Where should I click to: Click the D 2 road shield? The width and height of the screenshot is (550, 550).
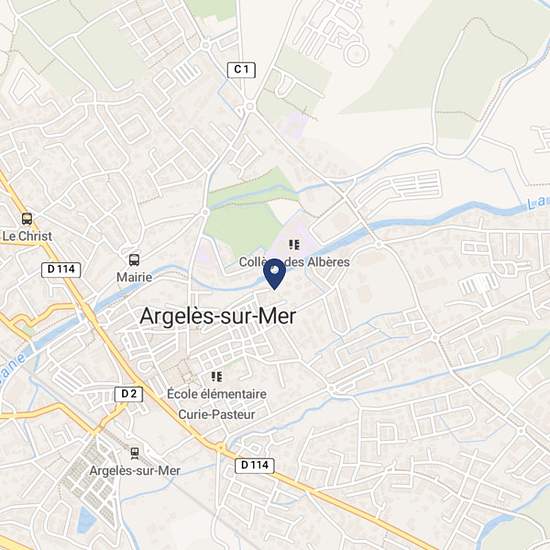[129, 394]
